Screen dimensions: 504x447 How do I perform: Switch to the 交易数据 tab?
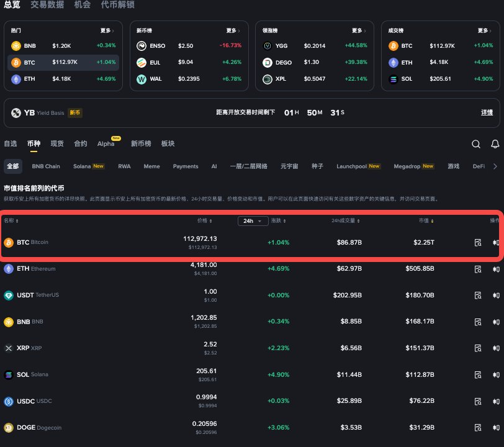click(x=47, y=5)
